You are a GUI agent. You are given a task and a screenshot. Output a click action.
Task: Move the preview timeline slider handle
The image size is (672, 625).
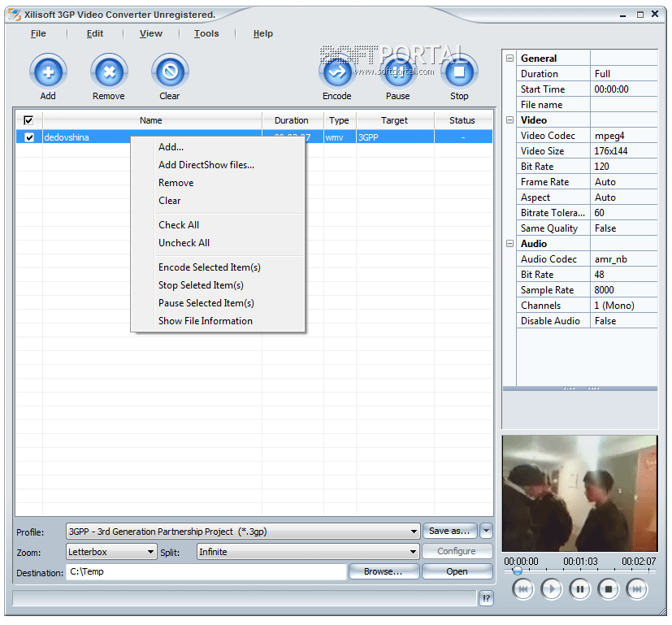pyautogui.click(x=518, y=571)
